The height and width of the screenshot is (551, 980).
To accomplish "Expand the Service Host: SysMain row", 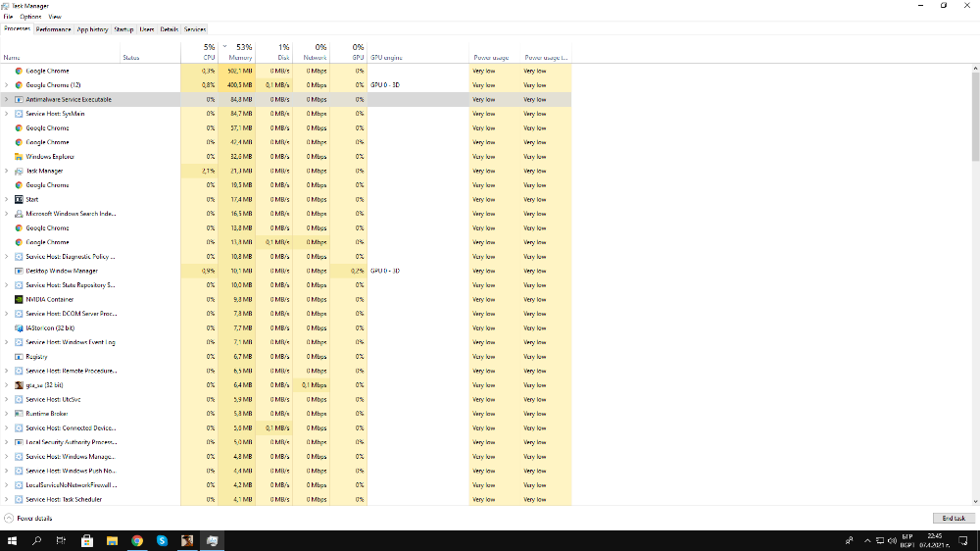I will click(6, 114).
